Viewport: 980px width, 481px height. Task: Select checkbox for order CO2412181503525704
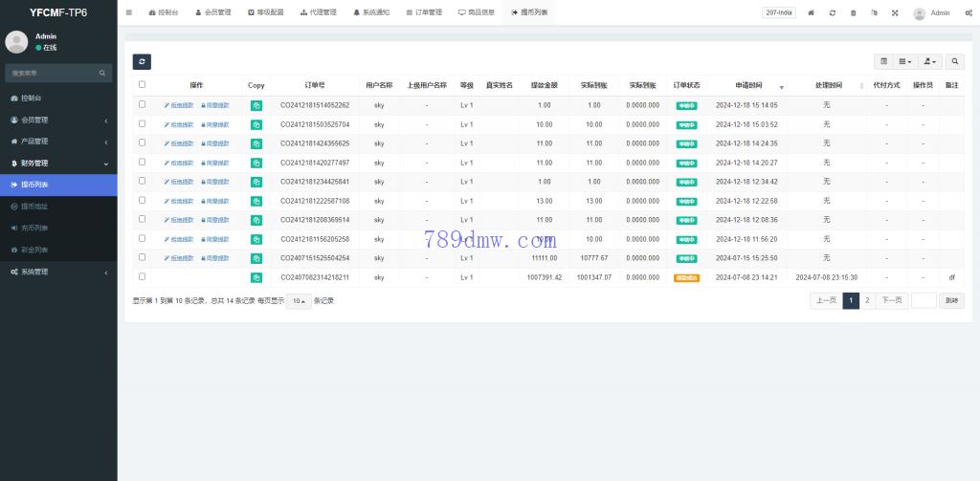coord(143,123)
